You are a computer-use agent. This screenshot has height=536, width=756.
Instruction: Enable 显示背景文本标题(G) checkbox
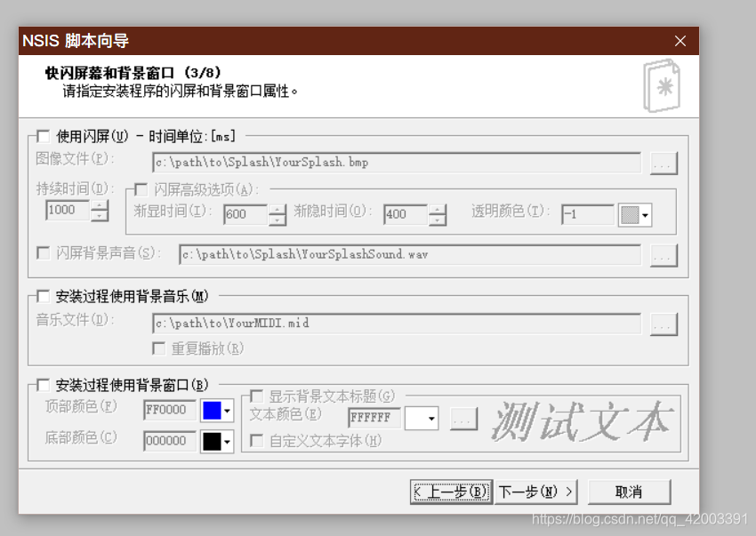point(256,396)
